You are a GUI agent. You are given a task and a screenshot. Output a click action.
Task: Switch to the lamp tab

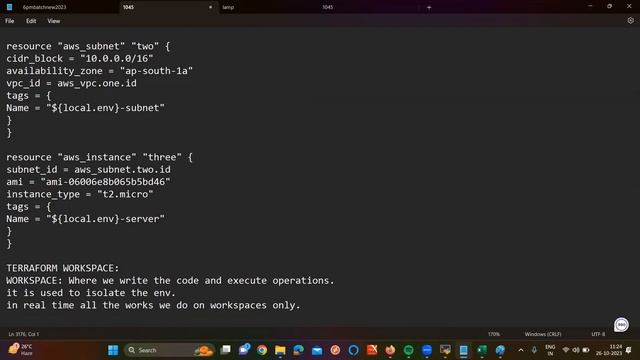(x=228, y=7)
